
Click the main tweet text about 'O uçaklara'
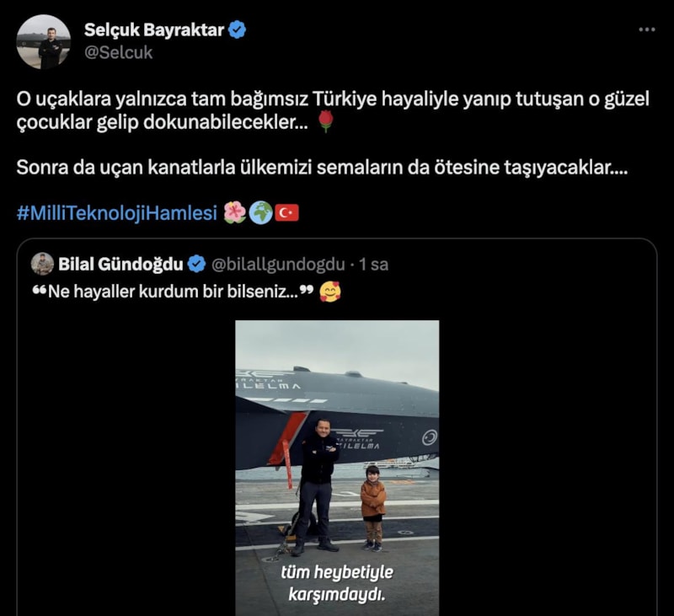[333, 110]
